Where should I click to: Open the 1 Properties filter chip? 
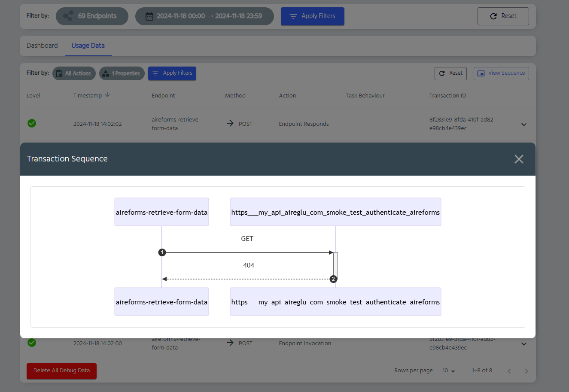click(122, 73)
